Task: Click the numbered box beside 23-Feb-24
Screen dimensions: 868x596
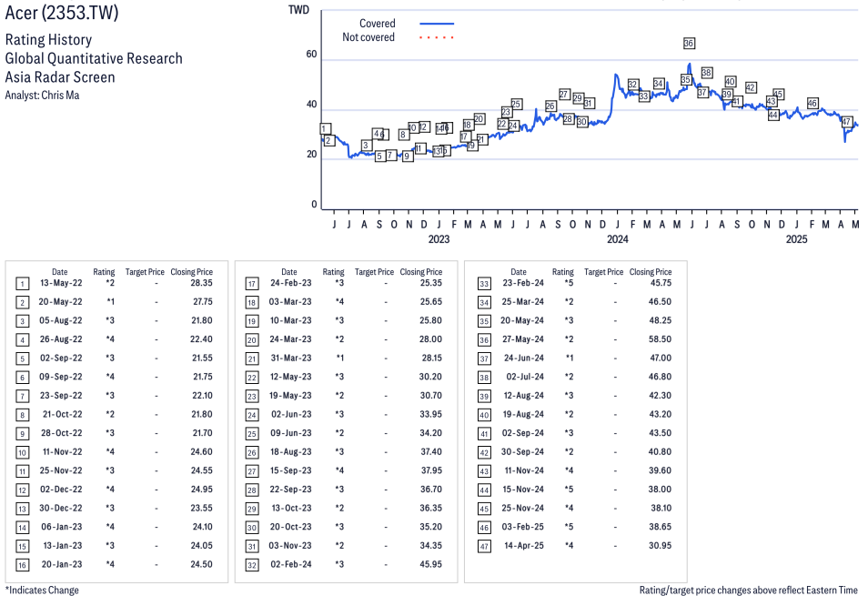Action: pyautogui.click(x=484, y=284)
